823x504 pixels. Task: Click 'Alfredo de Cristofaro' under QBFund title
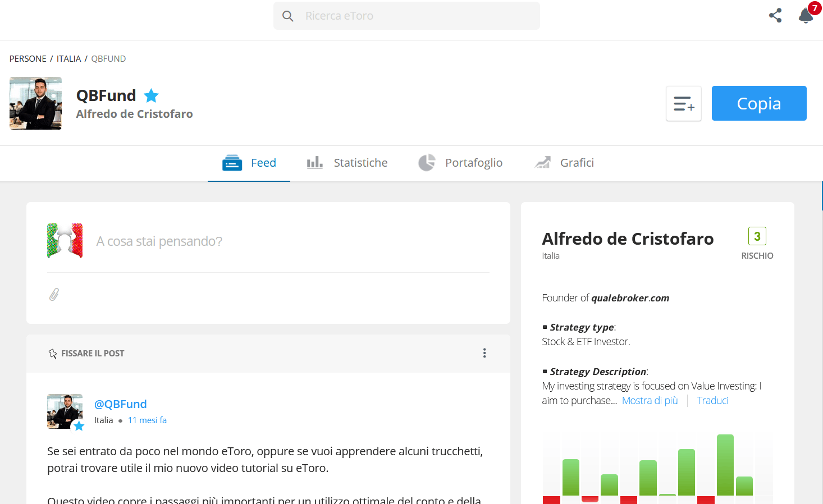tap(135, 114)
